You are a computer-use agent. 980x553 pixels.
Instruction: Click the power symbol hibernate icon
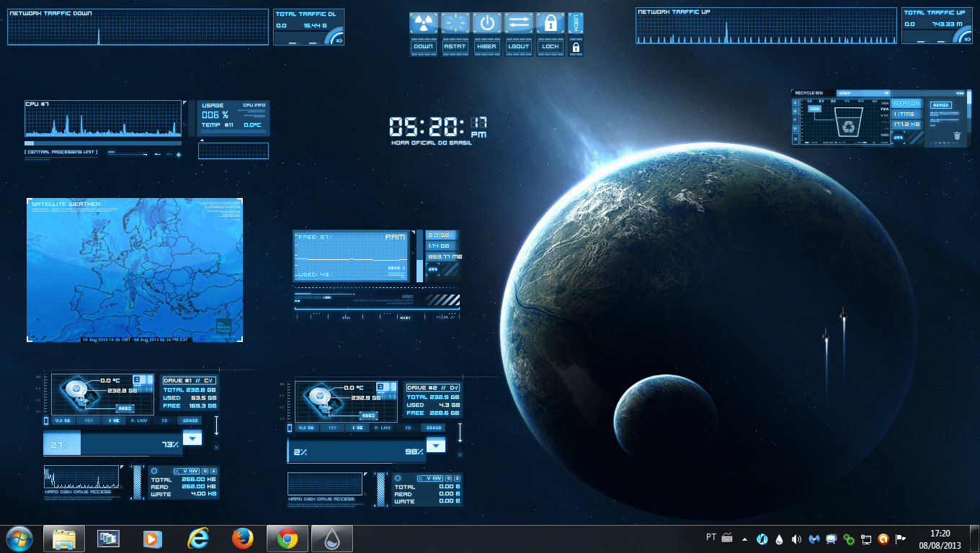click(487, 23)
